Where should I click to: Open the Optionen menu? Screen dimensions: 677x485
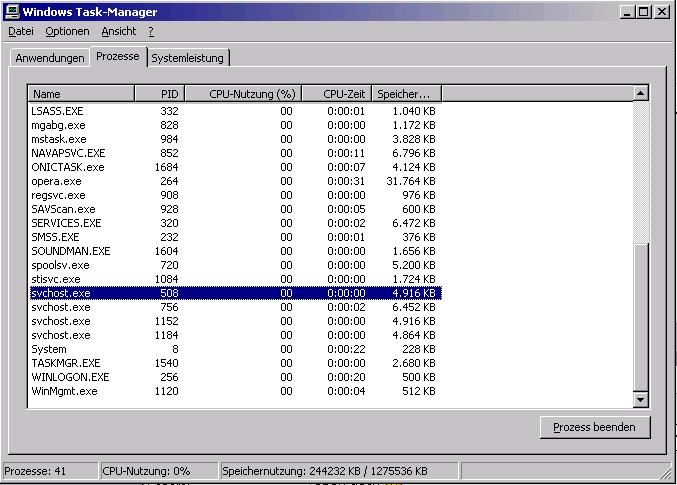pos(67,31)
